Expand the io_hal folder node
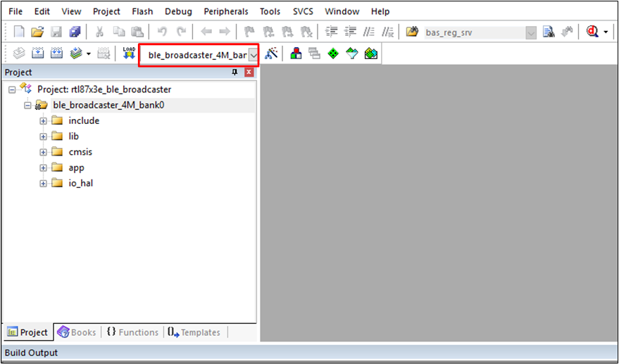 pyautogui.click(x=44, y=184)
